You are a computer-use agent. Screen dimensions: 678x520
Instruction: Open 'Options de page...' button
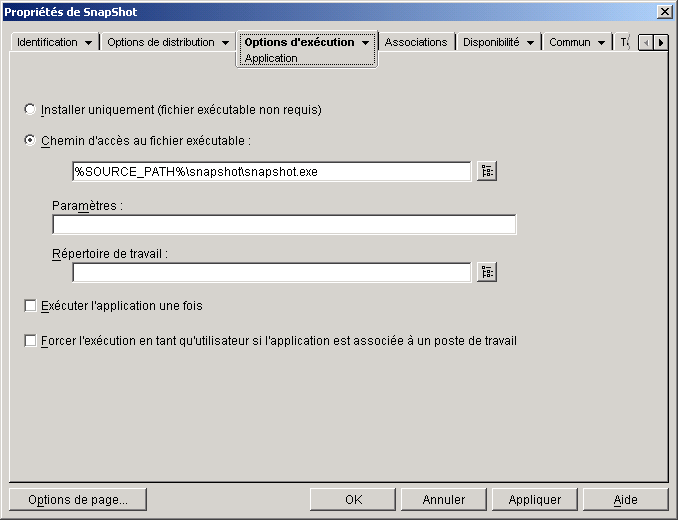tap(78, 500)
